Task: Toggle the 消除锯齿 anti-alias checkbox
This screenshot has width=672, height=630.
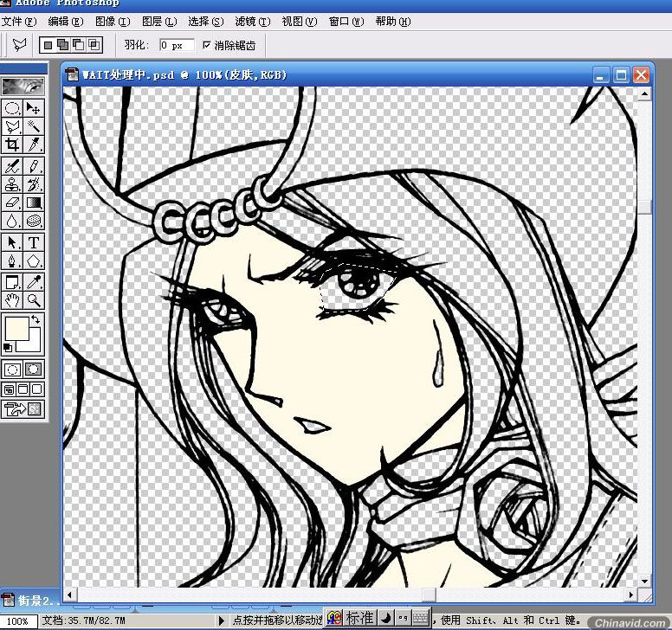Action: [x=207, y=44]
